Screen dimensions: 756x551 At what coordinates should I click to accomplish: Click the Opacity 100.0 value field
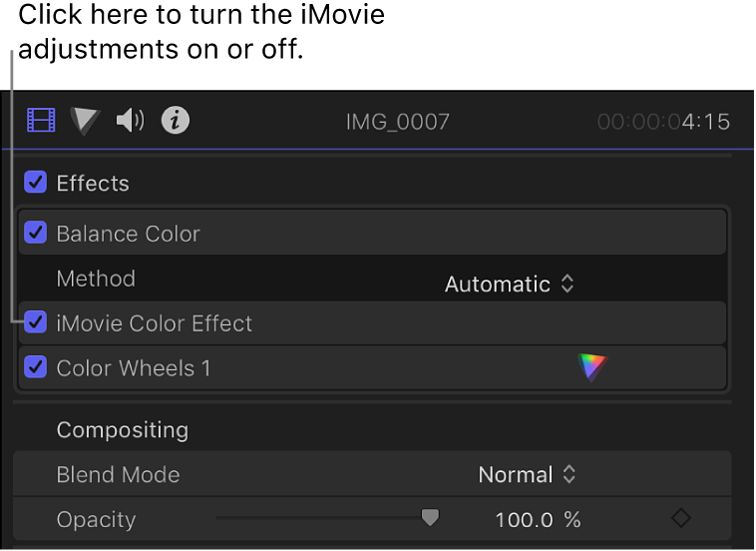523,519
